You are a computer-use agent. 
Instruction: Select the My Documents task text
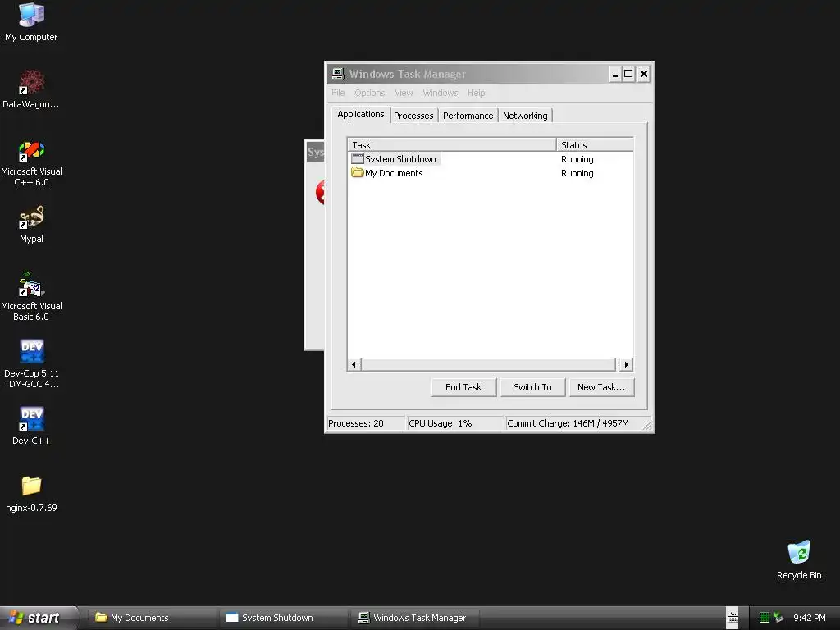click(394, 173)
